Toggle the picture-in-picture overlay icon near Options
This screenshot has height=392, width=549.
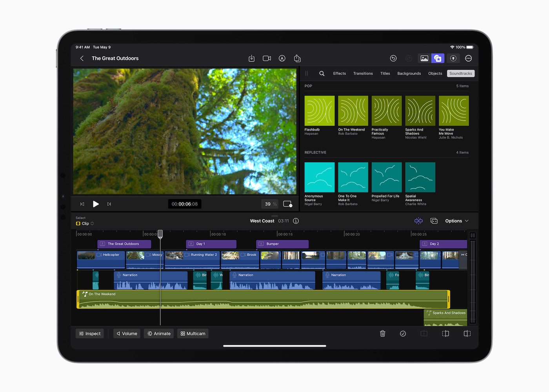pos(434,221)
